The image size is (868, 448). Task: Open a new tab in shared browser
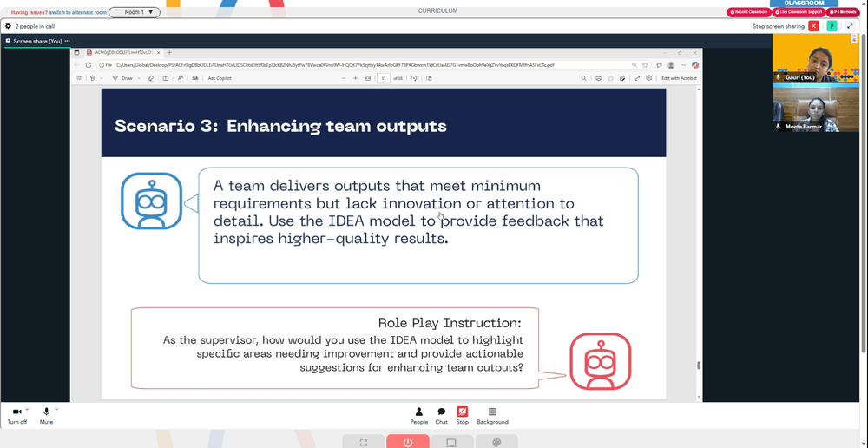coord(169,53)
